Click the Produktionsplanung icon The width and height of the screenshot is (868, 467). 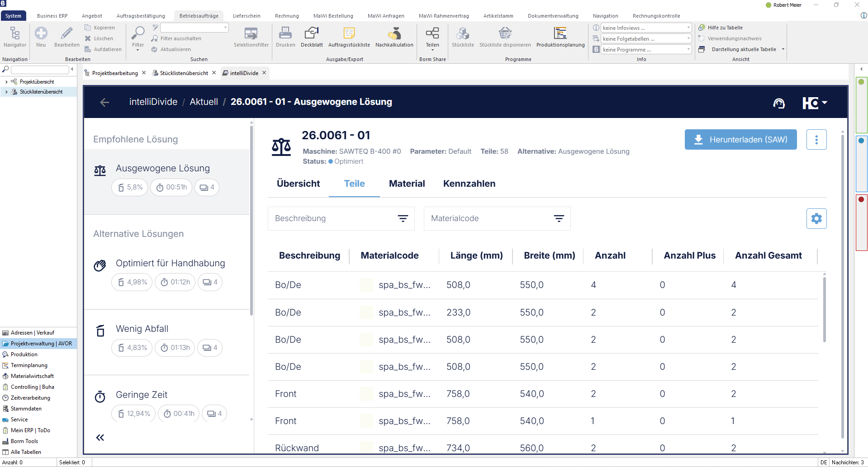tap(560, 33)
